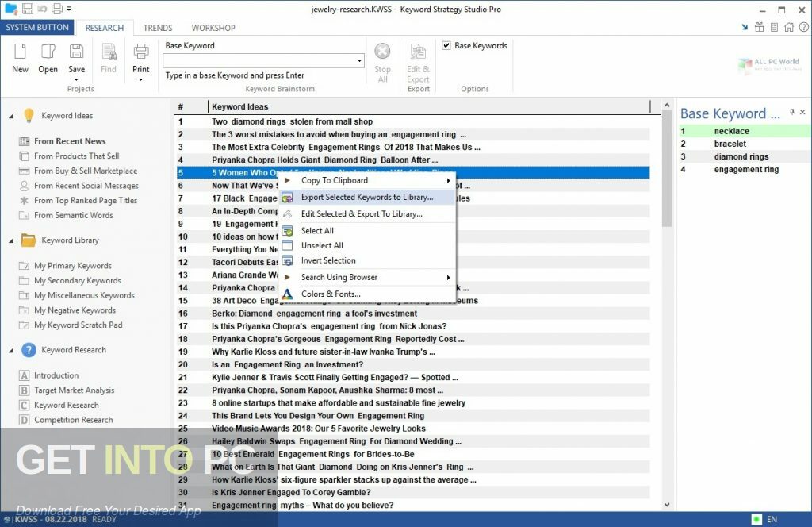Click scroll-up arrow of keyword list
This screenshot has width=812, height=527.
667,106
